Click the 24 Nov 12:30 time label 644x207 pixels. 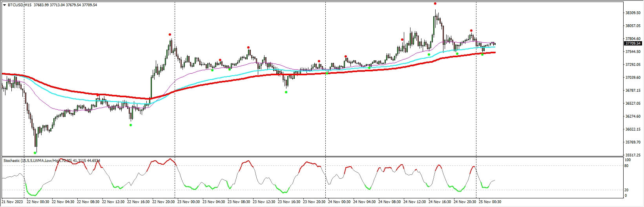(414, 202)
